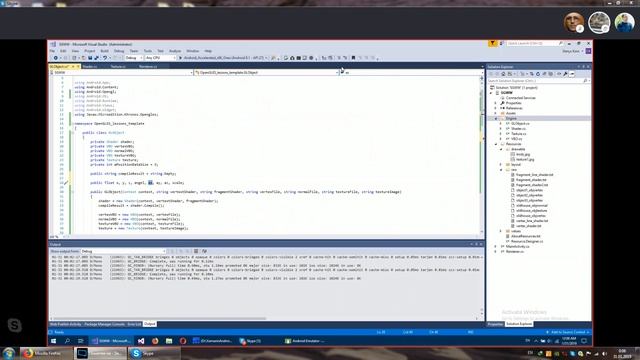Click the host Windows Start orb
The height and width of the screenshot is (360, 640).
(8, 353)
